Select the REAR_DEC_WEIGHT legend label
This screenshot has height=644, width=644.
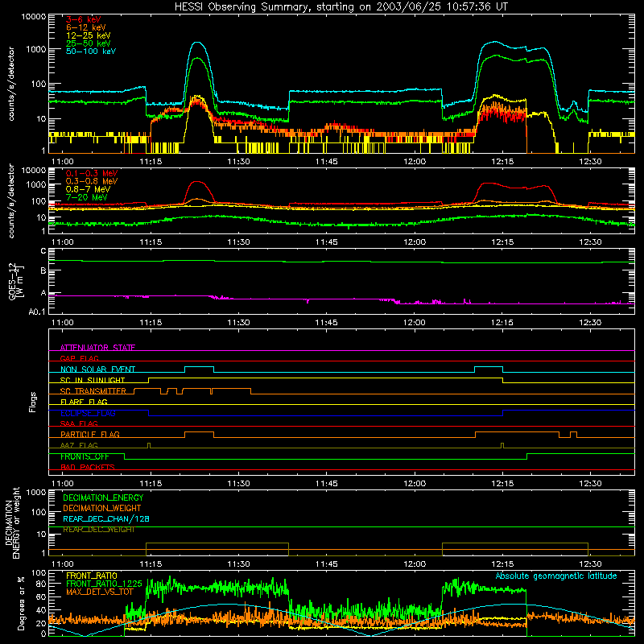pyautogui.click(x=98, y=530)
